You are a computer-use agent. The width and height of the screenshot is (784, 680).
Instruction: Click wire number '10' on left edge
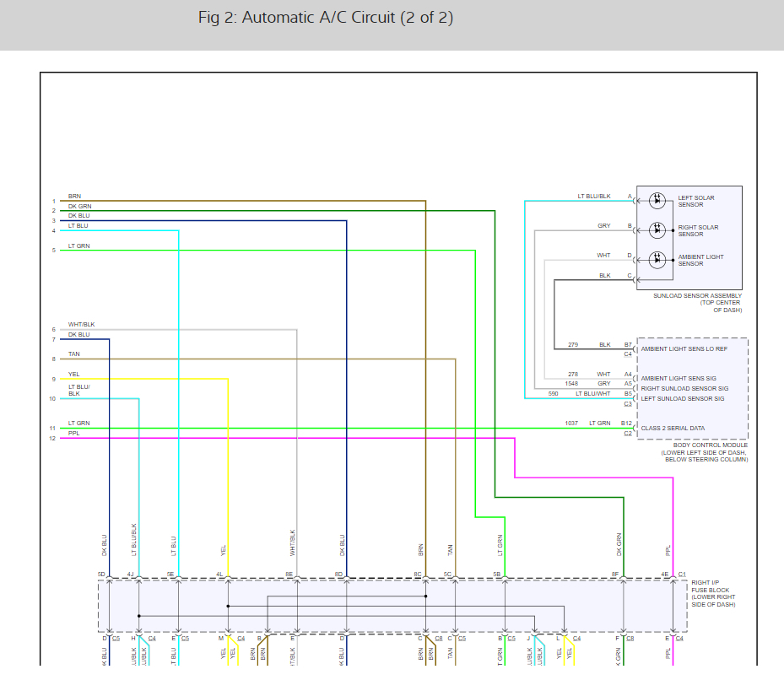pyautogui.click(x=52, y=399)
